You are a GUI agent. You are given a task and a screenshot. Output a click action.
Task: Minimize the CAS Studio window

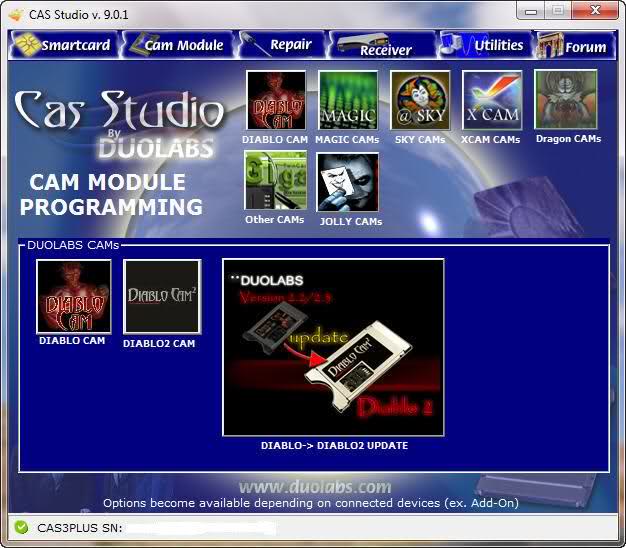[x=531, y=11]
